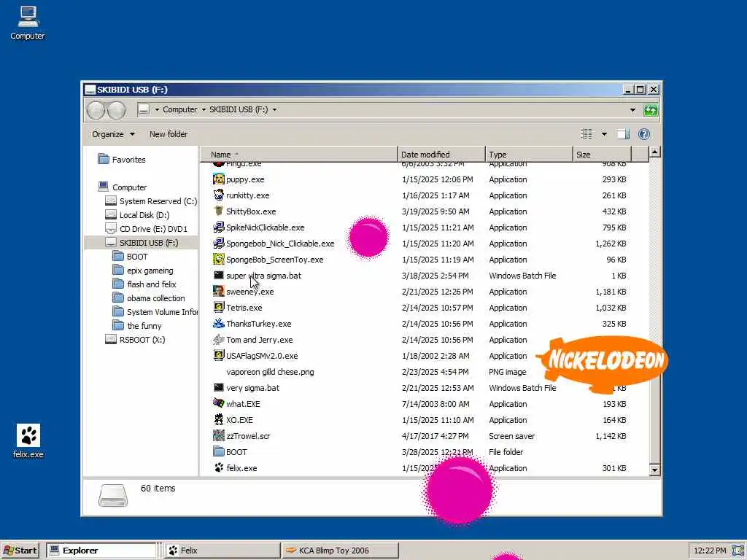The width and height of the screenshot is (747, 560).
Task: Sort by the Type column header
Action: coord(529,155)
